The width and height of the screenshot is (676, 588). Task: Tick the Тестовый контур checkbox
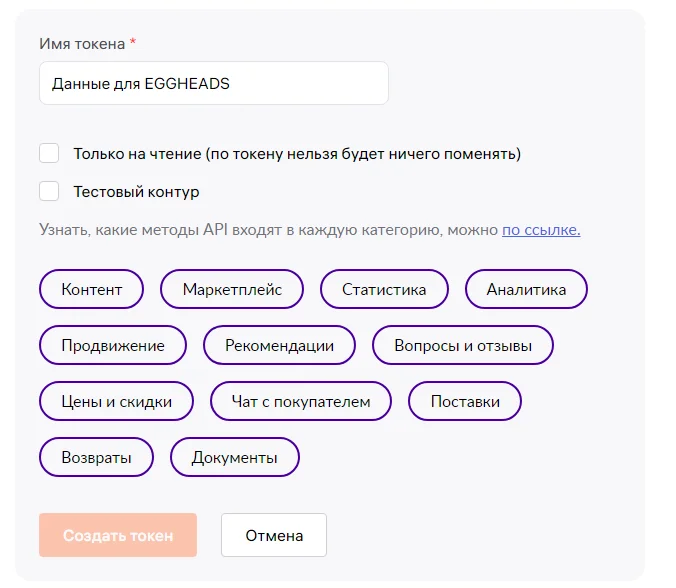click(x=49, y=191)
